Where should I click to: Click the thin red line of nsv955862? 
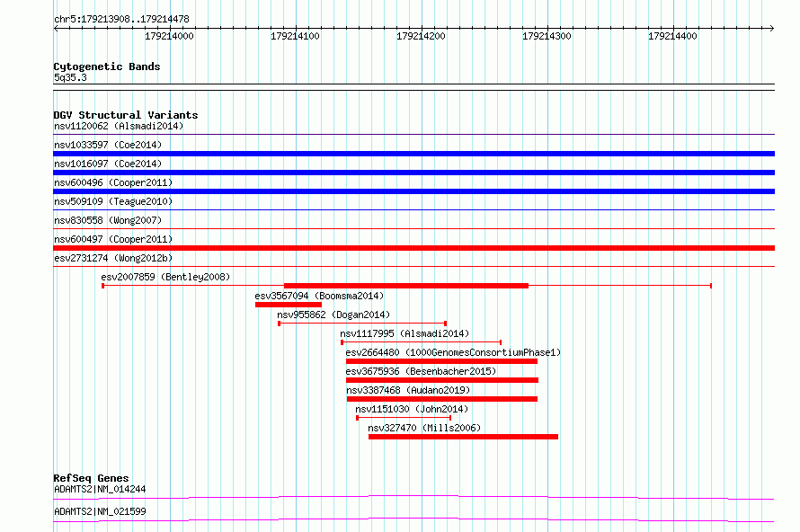[x=362, y=324]
